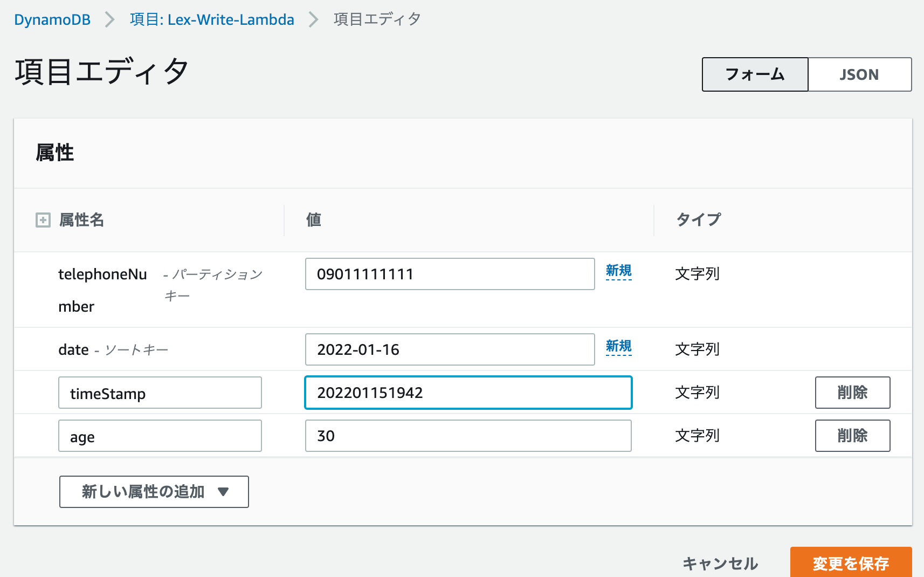Image resolution: width=924 pixels, height=577 pixels.
Task: Expand all attribute names via plus icon
Action: point(42,220)
